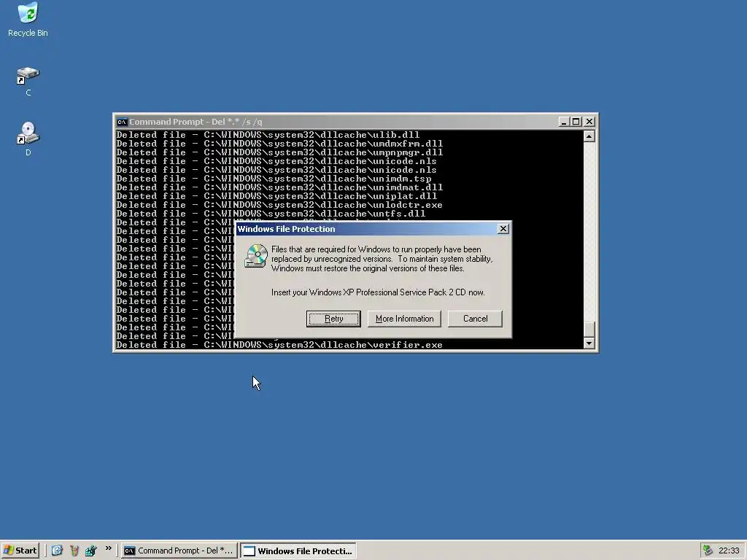Click the line ending with unlodctr.exe
The image size is (747, 560).
tap(279, 205)
